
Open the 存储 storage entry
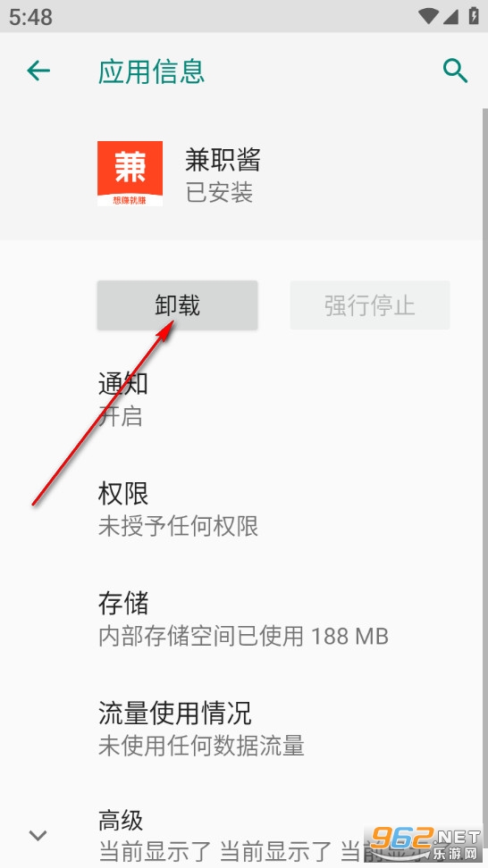[x=244, y=619]
